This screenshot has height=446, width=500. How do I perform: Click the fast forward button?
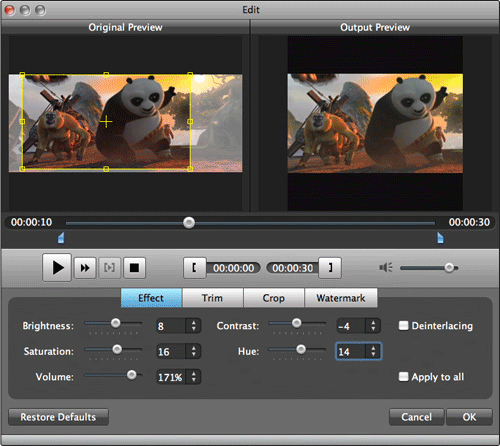tap(85, 268)
